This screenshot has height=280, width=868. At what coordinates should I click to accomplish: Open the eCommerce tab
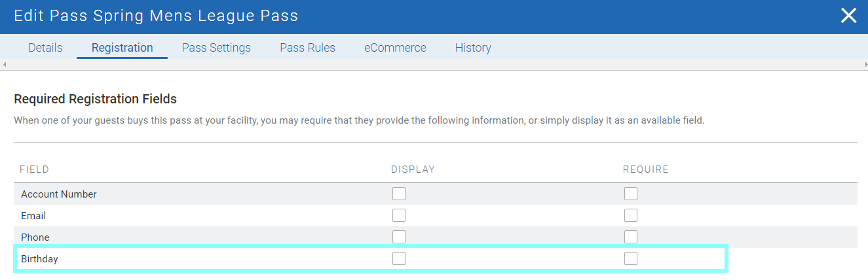(395, 48)
